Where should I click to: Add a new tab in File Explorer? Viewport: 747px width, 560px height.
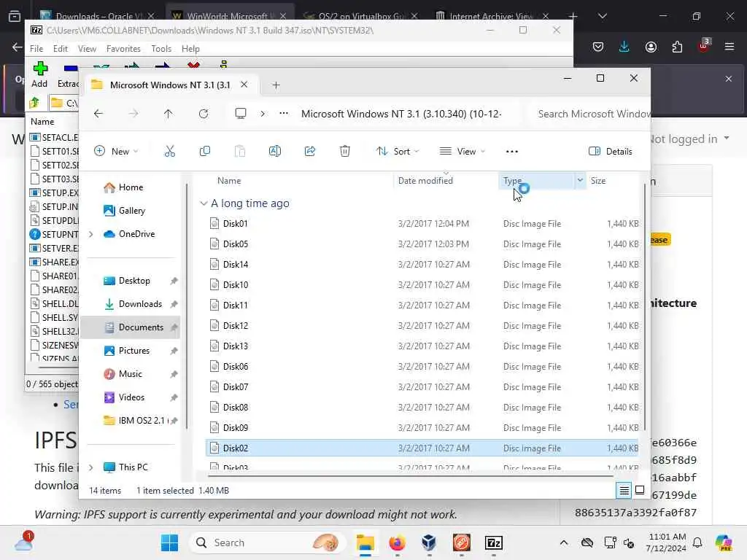pos(276,85)
